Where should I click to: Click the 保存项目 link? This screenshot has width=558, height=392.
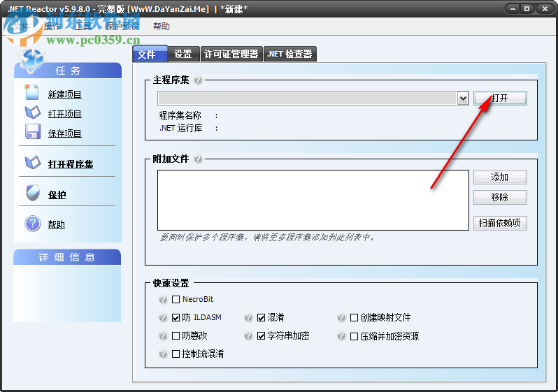65,133
